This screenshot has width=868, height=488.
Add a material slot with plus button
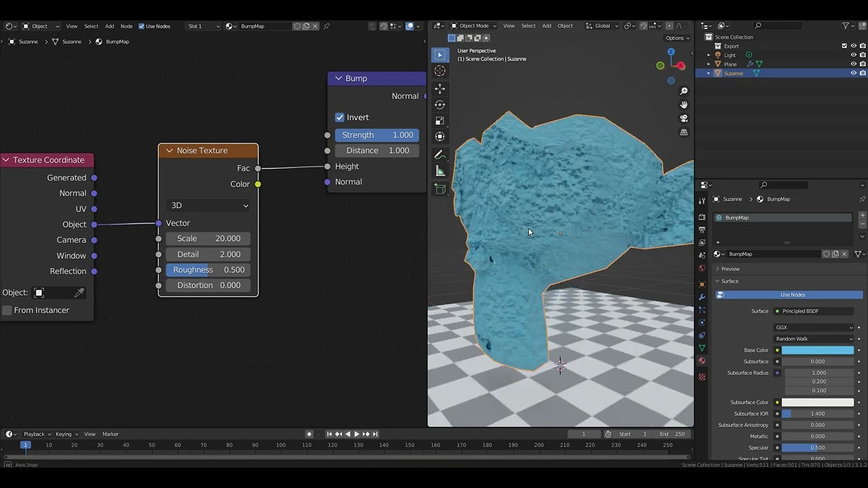(863, 216)
